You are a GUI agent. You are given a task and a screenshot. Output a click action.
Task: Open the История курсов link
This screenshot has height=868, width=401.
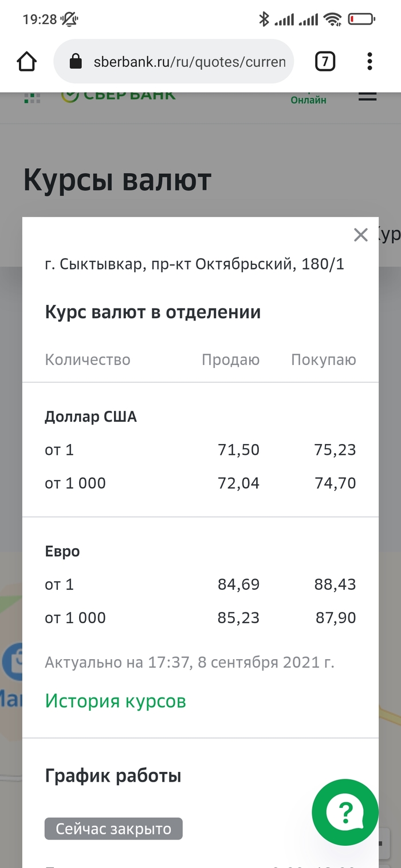(116, 701)
